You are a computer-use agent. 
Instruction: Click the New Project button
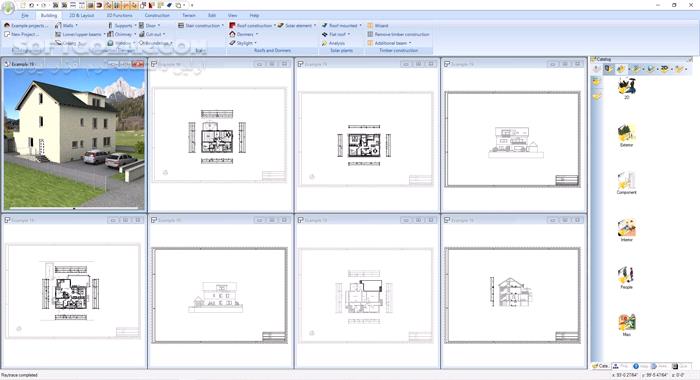pyautogui.click(x=21, y=34)
